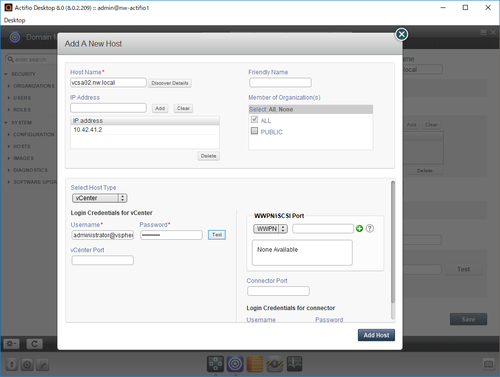Click the circled plus icon at bottom left

tap(27, 364)
